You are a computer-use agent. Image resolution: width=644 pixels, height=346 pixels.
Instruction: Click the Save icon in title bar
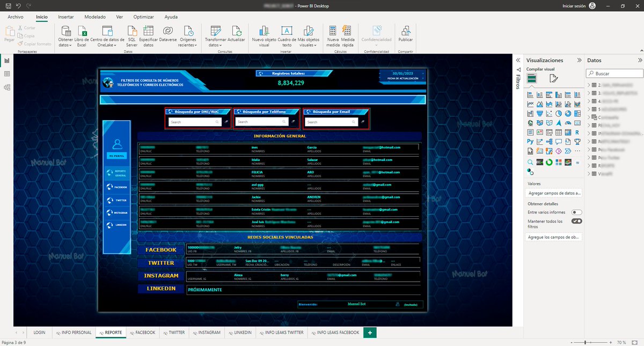pos(8,6)
